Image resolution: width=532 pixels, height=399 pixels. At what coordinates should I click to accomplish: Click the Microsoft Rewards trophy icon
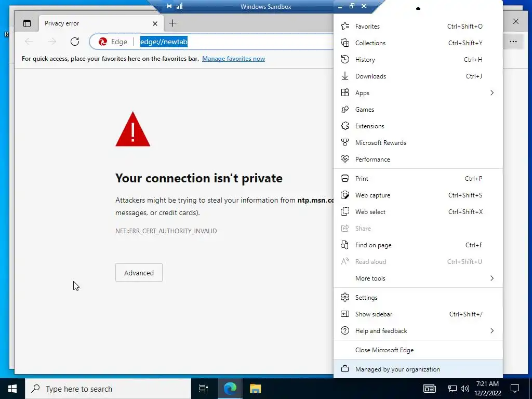coord(345,142)
